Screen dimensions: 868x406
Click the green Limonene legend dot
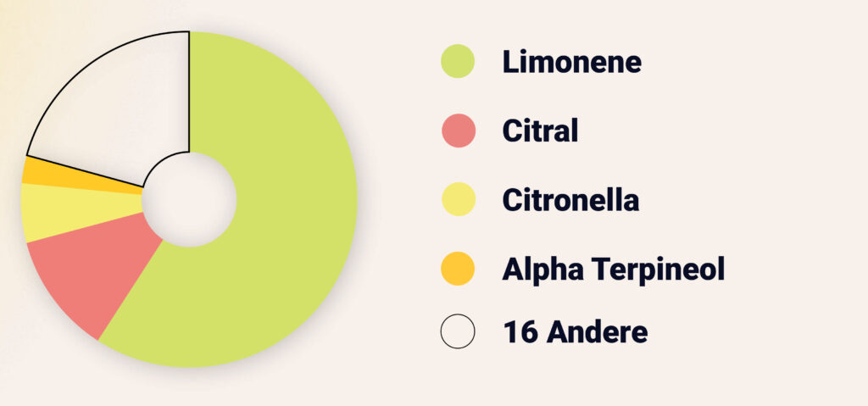[458, 62]
